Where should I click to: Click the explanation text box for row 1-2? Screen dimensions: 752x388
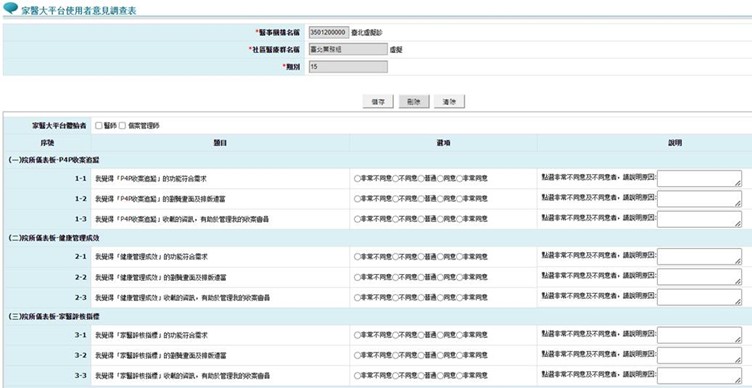[x=699, y=199]
